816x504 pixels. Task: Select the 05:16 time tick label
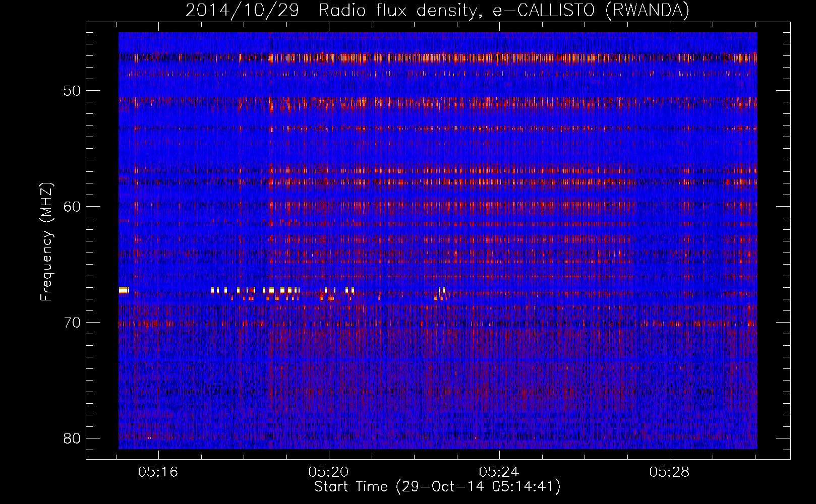coord(158,472)
